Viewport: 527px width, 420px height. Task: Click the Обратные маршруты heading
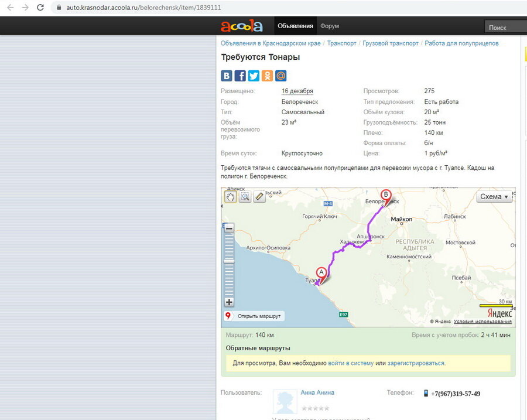click(258, 349)
